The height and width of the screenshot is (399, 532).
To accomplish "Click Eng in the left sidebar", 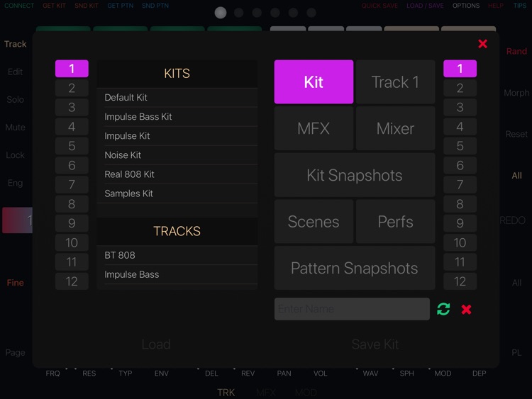I will pos(16,183).
